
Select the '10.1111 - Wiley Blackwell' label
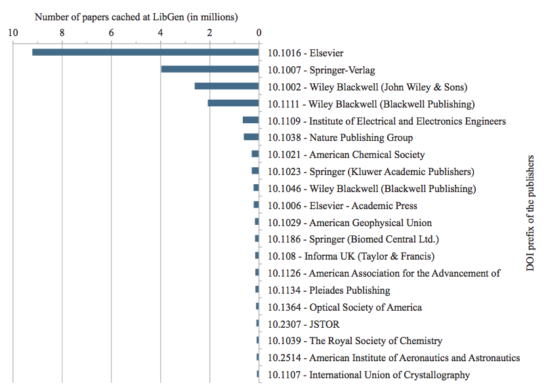pyautogui.click(x=371, y=104)
